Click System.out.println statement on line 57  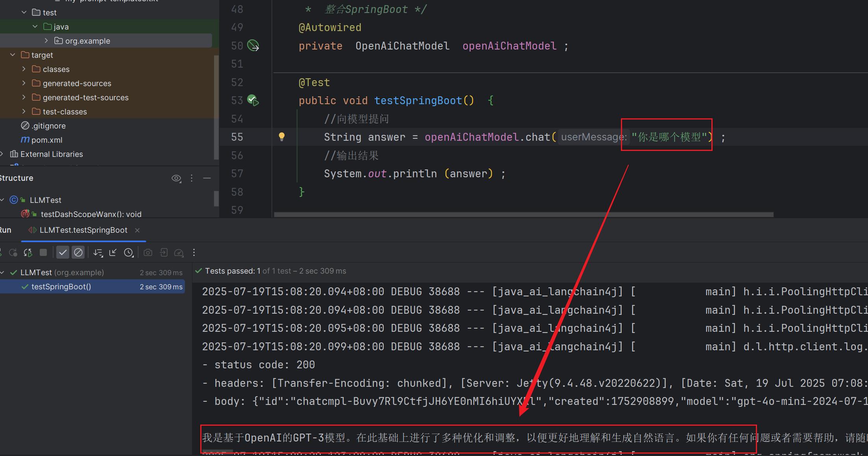[415, 174]
